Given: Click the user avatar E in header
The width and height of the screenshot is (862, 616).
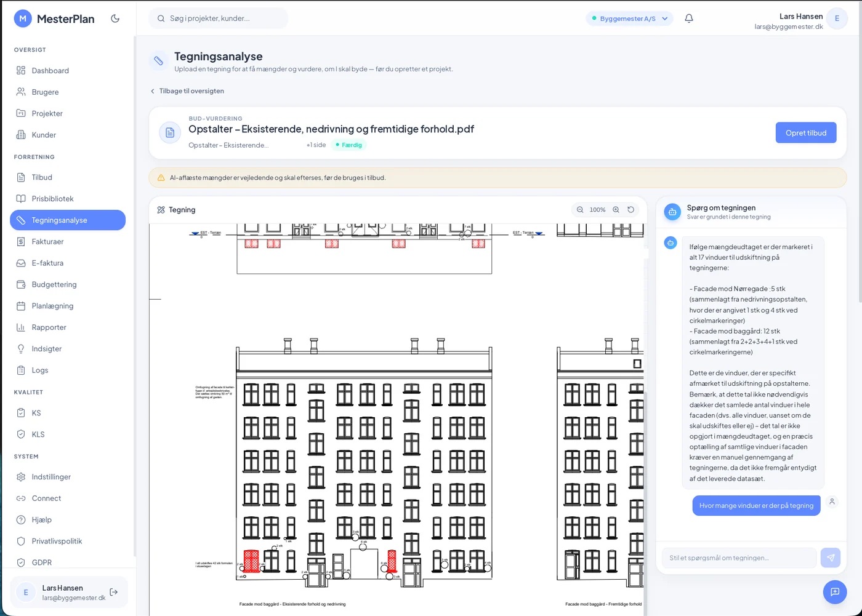Looking at the screenshot, I should [837, 18].
